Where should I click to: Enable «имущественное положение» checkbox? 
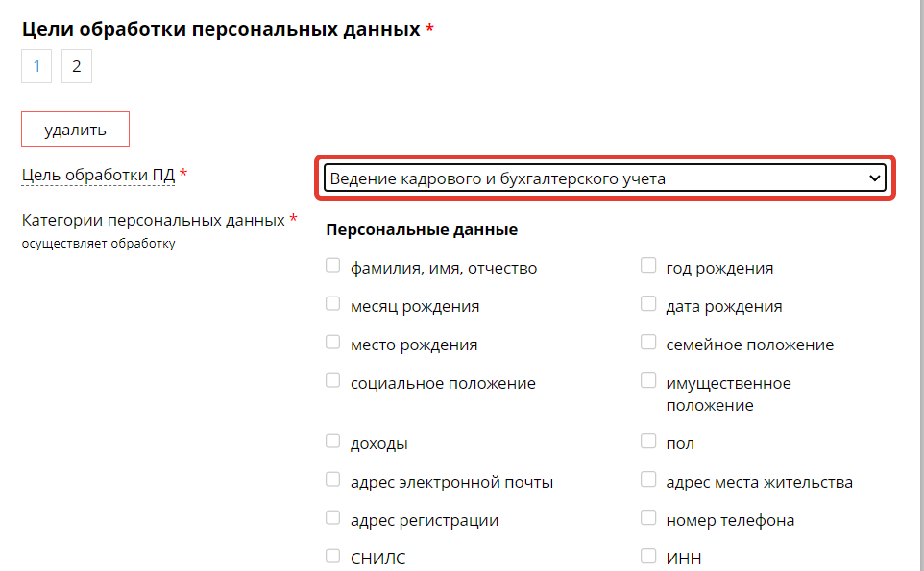(648, 378)
